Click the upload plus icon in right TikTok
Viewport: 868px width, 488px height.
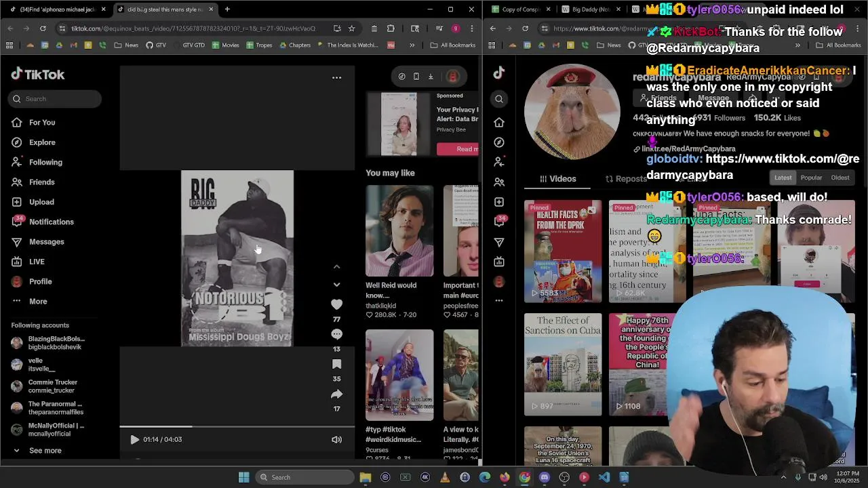499,202
